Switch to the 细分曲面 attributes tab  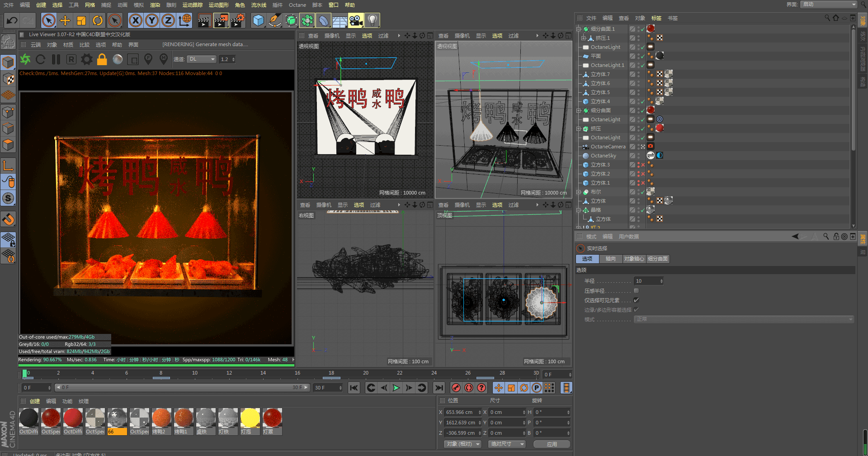point(657,259)
